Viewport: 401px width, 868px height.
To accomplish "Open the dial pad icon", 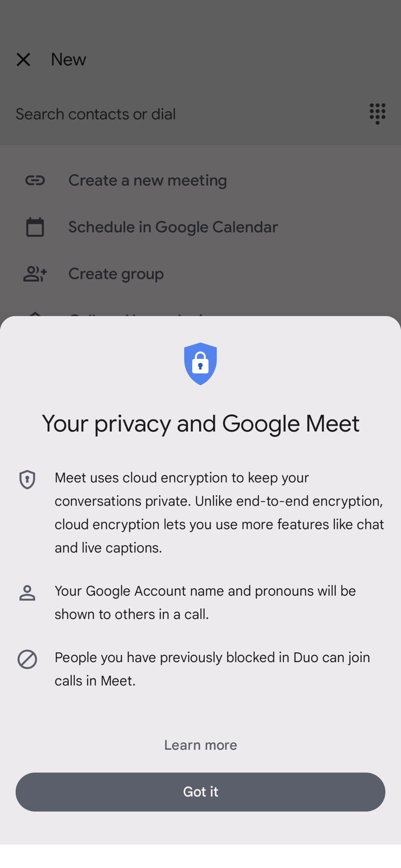I will click(377, 114).
